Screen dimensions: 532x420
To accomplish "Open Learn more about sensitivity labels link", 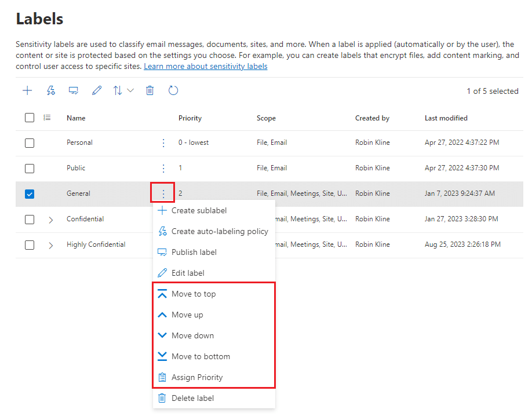I will [x=205, y=67].
